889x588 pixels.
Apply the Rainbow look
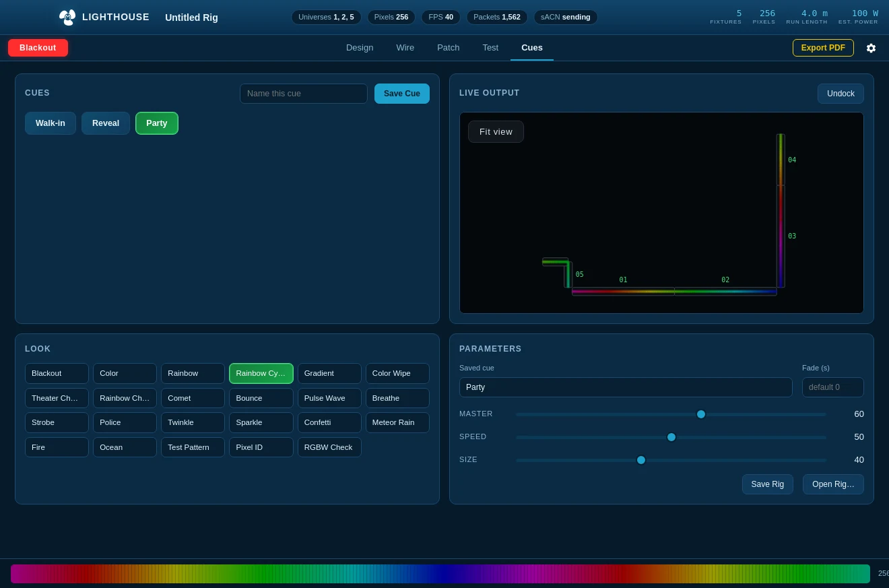pyautogui.click(x=193, y=373)
